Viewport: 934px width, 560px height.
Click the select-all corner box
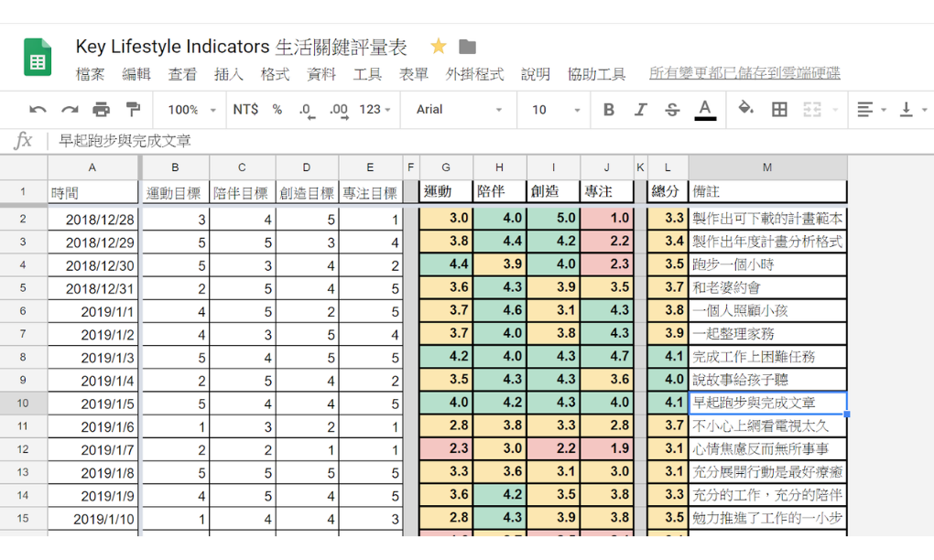[x=23, y=167]
